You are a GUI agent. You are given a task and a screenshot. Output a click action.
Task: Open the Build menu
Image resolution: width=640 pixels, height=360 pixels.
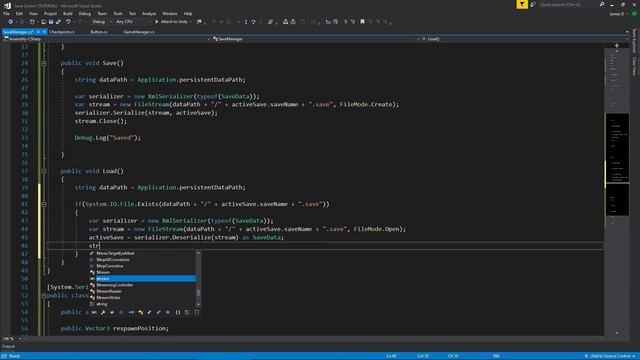point(68,13)
